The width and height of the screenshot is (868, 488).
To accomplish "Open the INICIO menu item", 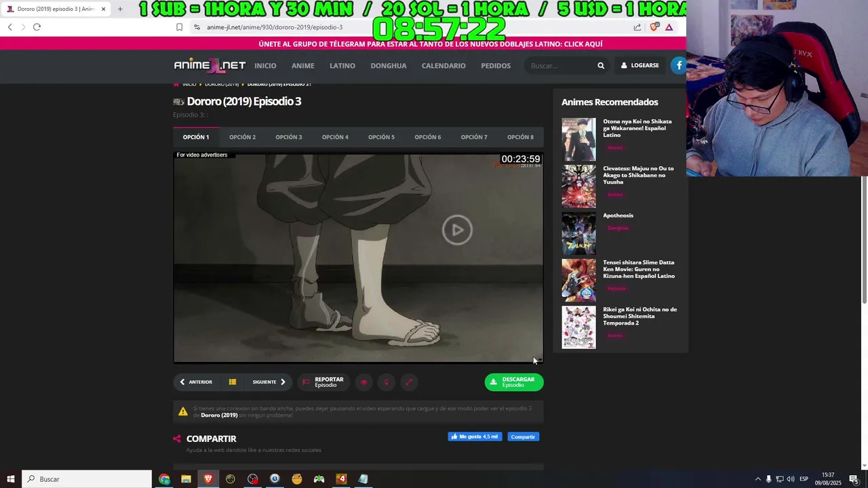I will point(265,66).
